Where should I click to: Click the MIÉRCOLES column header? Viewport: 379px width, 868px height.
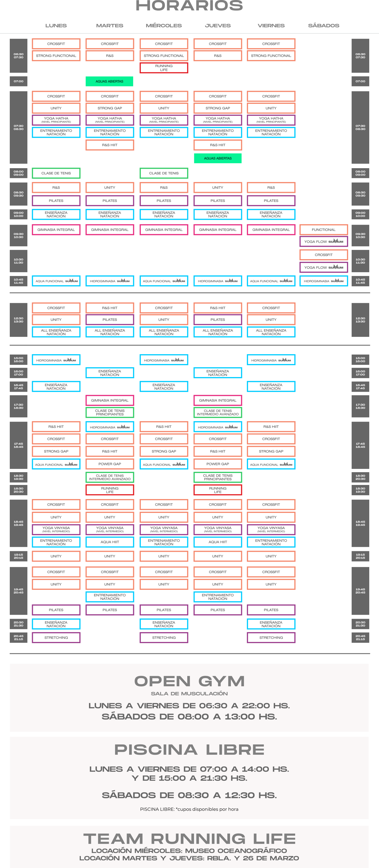164,26
